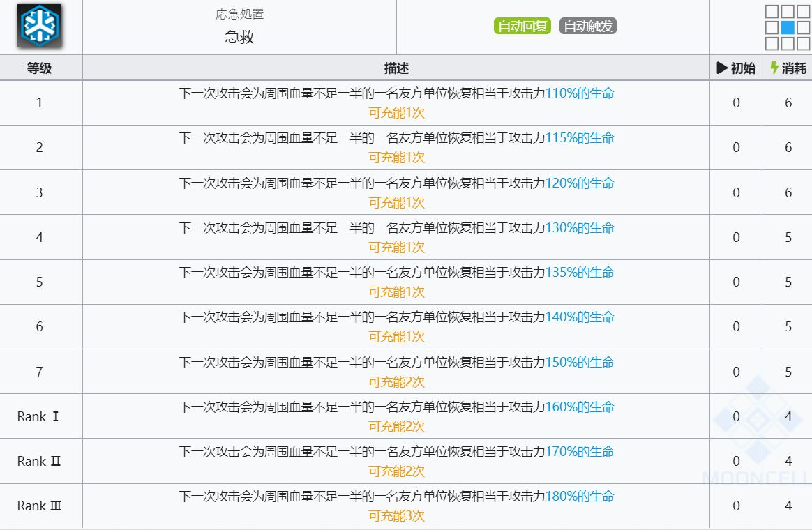Click initial value 0 in level 5 row
The image size is (812, 530).
tap(736, 282)
